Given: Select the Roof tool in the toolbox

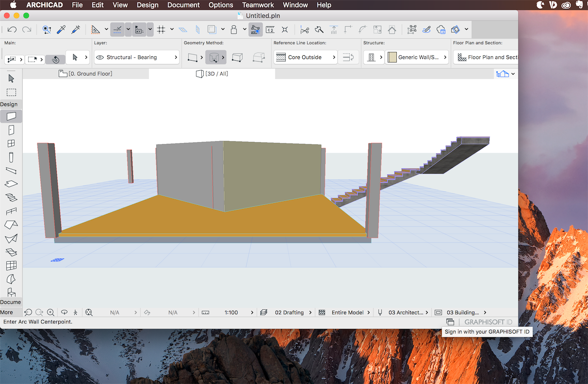Looking at the screenshot, I should [11, 225].
